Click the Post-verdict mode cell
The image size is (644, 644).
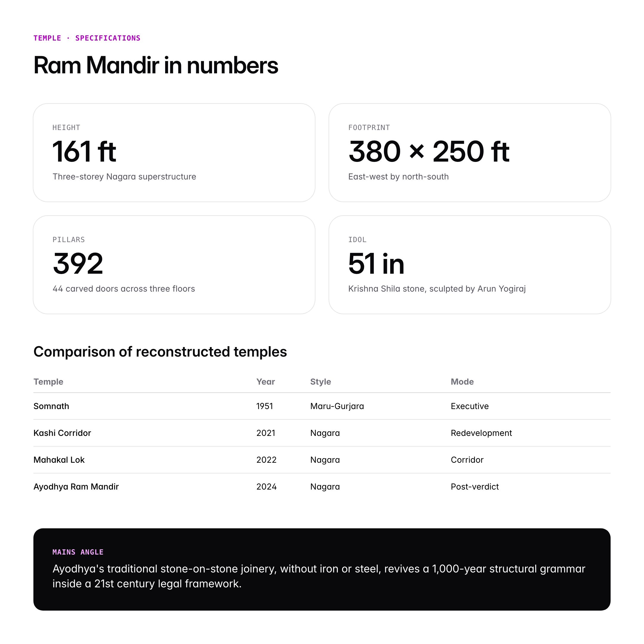coord(475,487)
